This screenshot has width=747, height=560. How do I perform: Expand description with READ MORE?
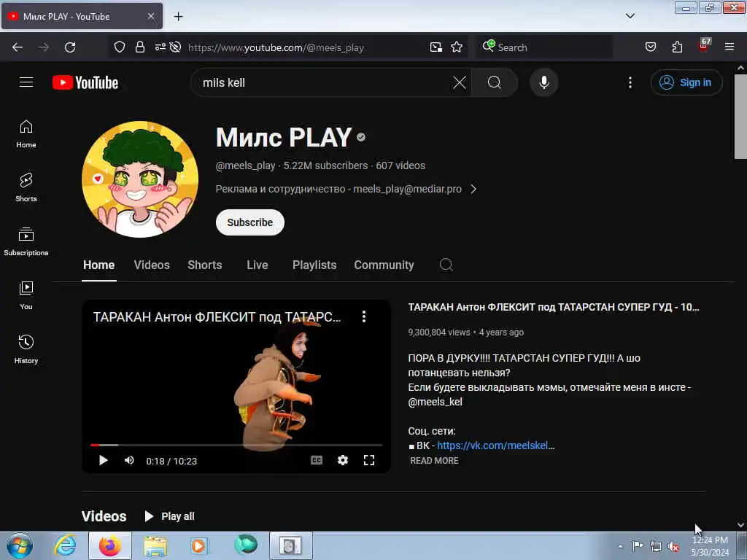click(x=434, y=461)
